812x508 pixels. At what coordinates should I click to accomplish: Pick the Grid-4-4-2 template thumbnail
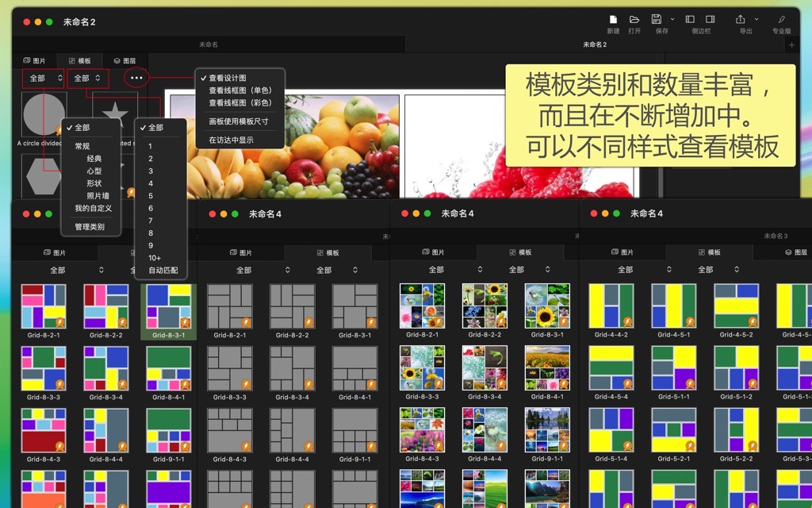click(x=611, y=306)
